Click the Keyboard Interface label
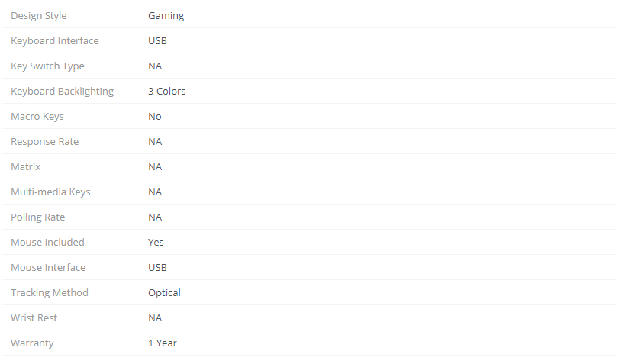The height and width of the screenshot is (364, 619). [x=55, y=40]
